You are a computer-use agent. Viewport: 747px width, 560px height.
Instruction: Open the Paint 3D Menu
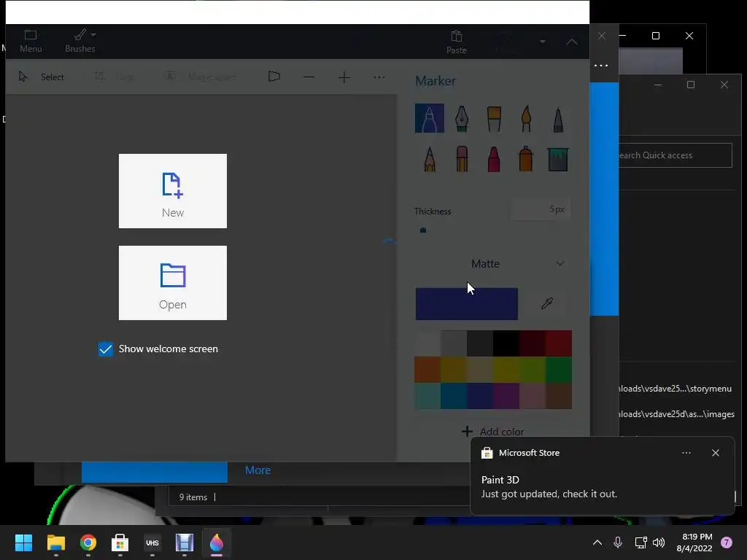pos(31,41)
